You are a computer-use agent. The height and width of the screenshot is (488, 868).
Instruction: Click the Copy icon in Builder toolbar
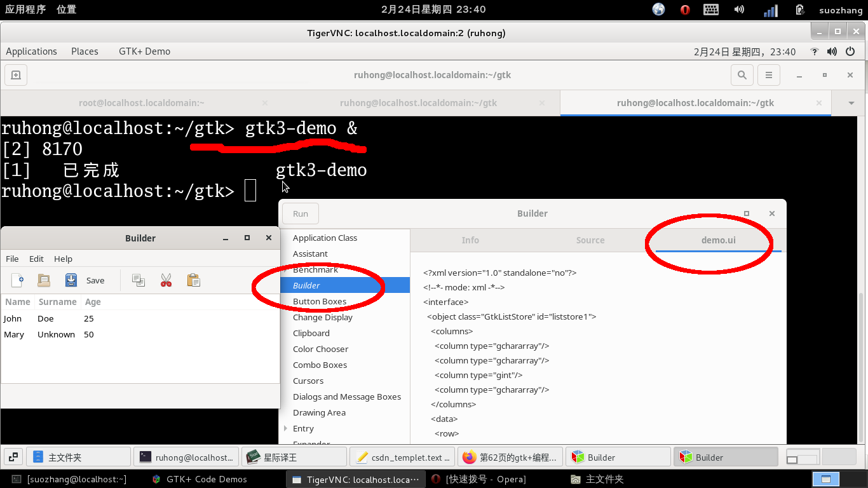(138, 280)
